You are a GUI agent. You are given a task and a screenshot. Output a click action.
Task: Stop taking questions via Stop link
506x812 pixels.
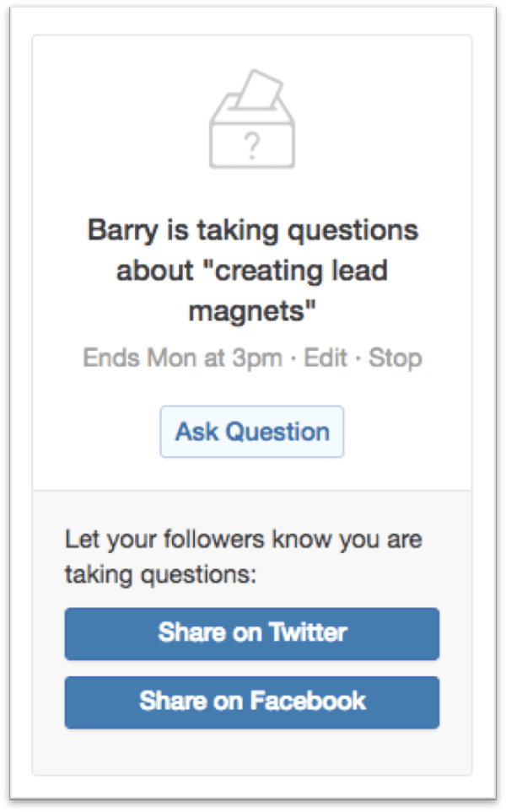click(x=396, y=358)
